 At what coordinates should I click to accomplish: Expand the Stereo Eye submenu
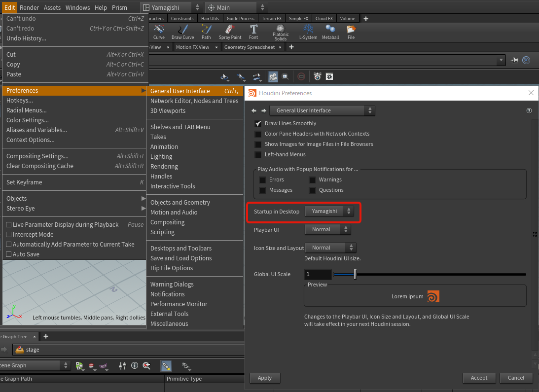click(x=74, y=209)
